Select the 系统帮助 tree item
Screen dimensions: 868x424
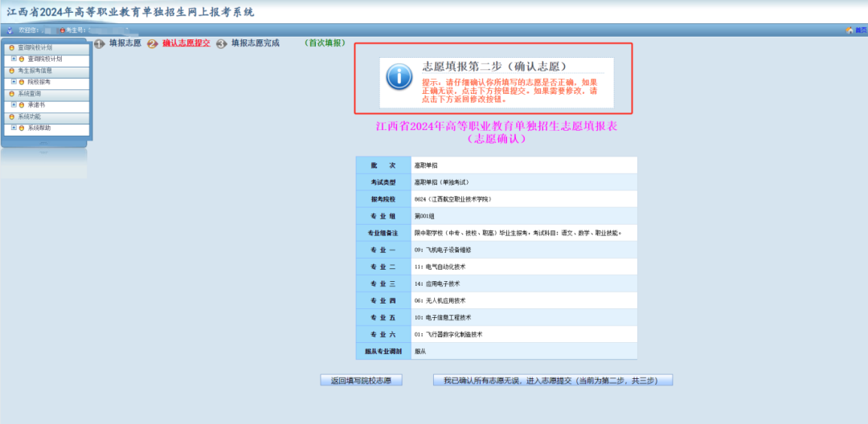coord(39,128)
